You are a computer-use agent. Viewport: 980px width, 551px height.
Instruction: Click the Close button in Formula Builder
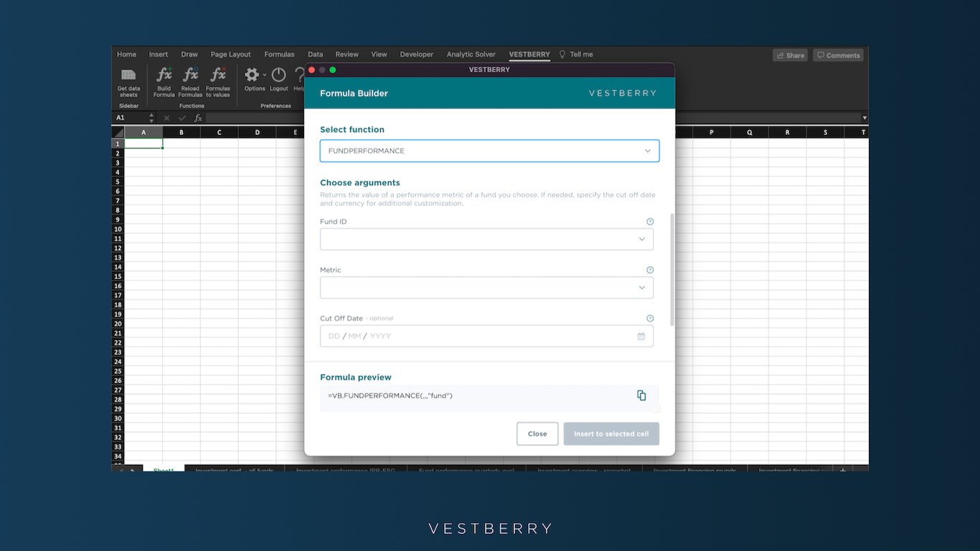[537, 433]
